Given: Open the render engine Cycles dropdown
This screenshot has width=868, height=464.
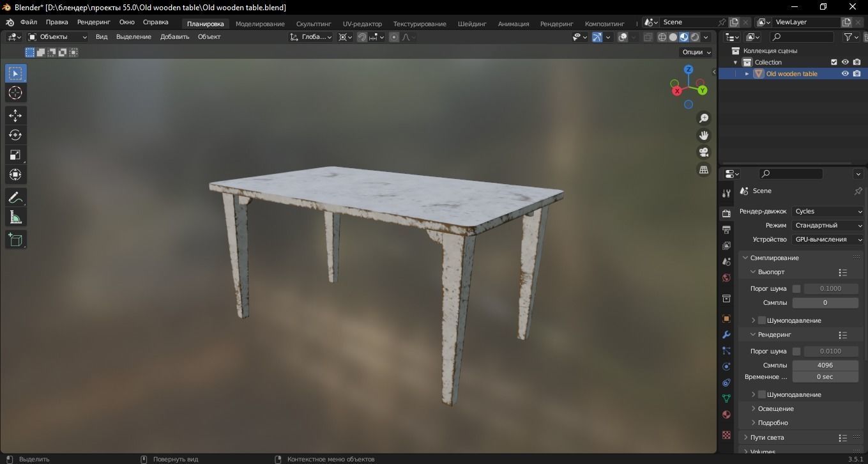Looking at the screenshot, I should click(x=828, y=212).
